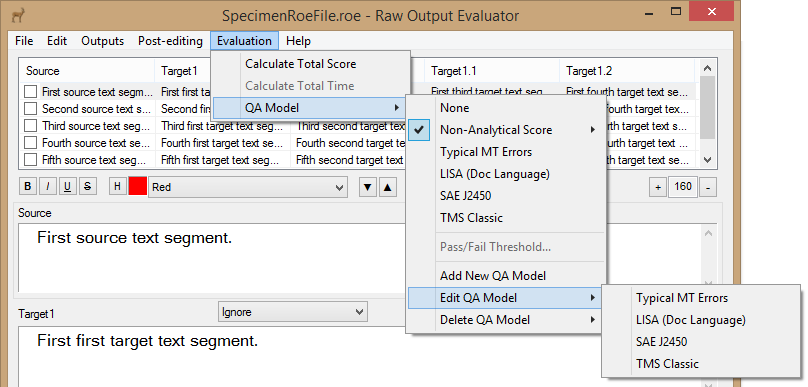The image size is (808, 387).
Task: Toggle Underline formatting button
Action: pyautogui.click(x=68, y=187)
